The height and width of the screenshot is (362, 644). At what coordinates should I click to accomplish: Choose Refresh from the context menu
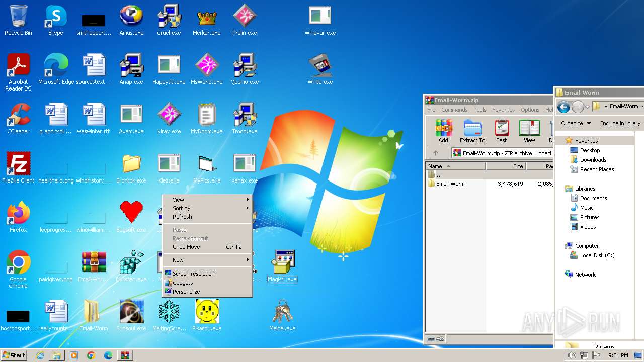(x=207, y=217)
